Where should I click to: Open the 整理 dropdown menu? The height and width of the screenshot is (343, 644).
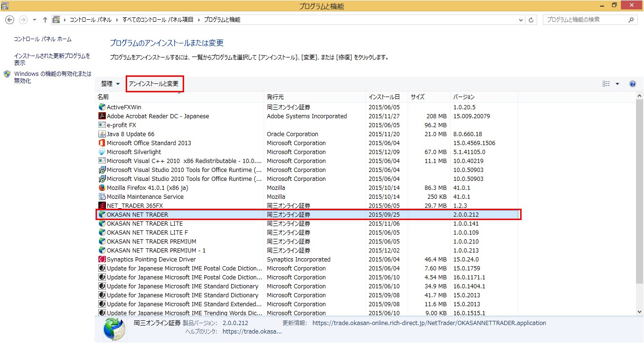click(110, 84)
